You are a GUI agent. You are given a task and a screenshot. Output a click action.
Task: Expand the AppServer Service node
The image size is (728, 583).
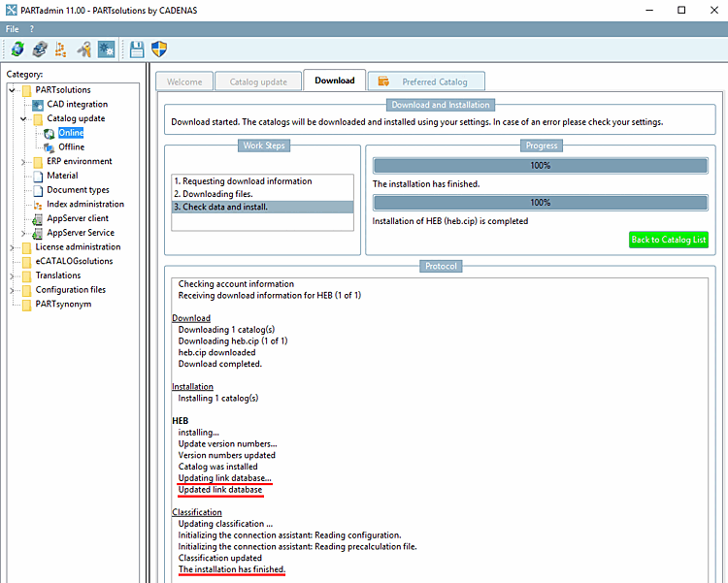[x=23, y=233]
